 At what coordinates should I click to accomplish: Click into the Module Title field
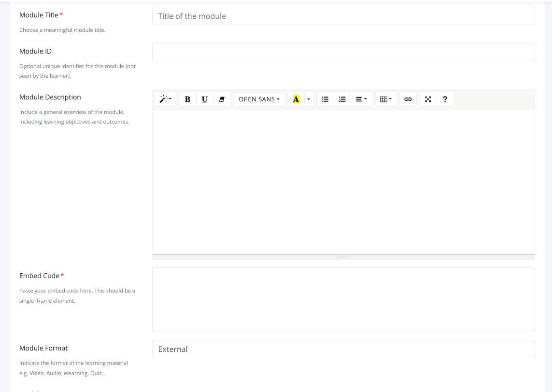[x=343, y=16]
